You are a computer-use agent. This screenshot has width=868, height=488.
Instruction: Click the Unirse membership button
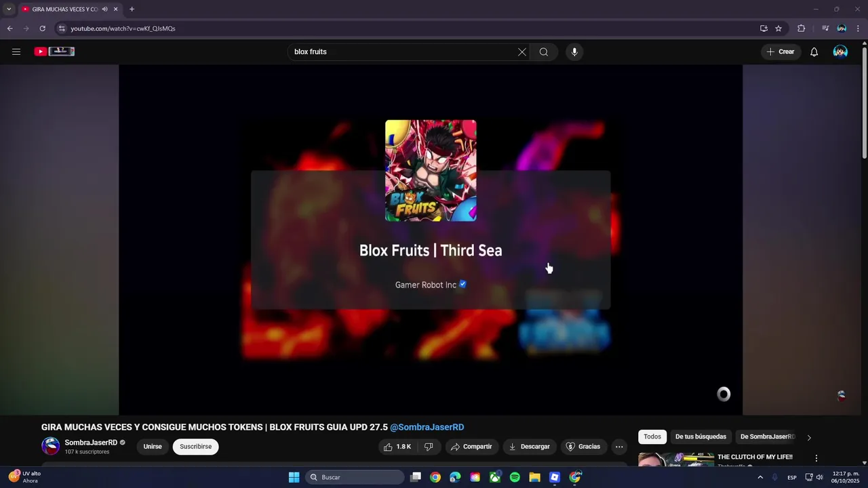(153, 447)
